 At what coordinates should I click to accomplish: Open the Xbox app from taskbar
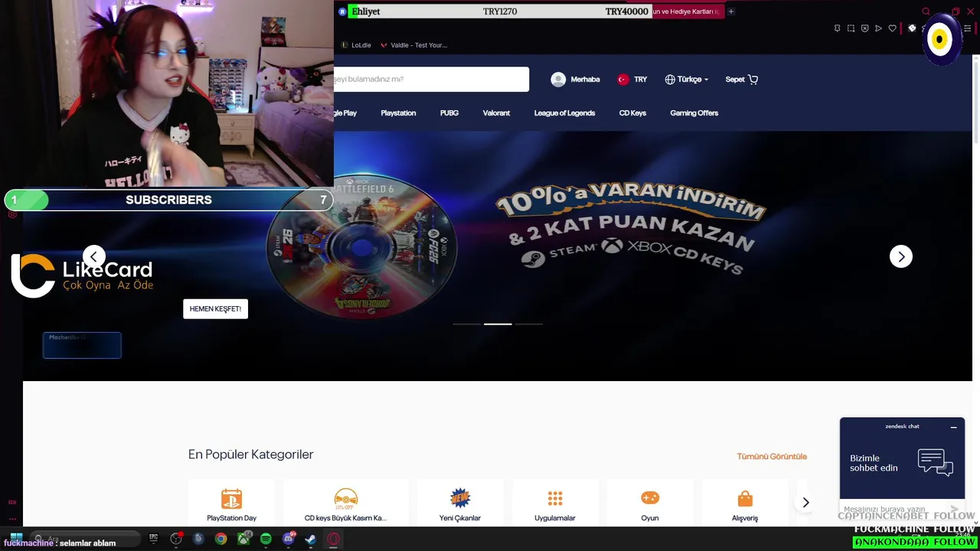(243, 539)
